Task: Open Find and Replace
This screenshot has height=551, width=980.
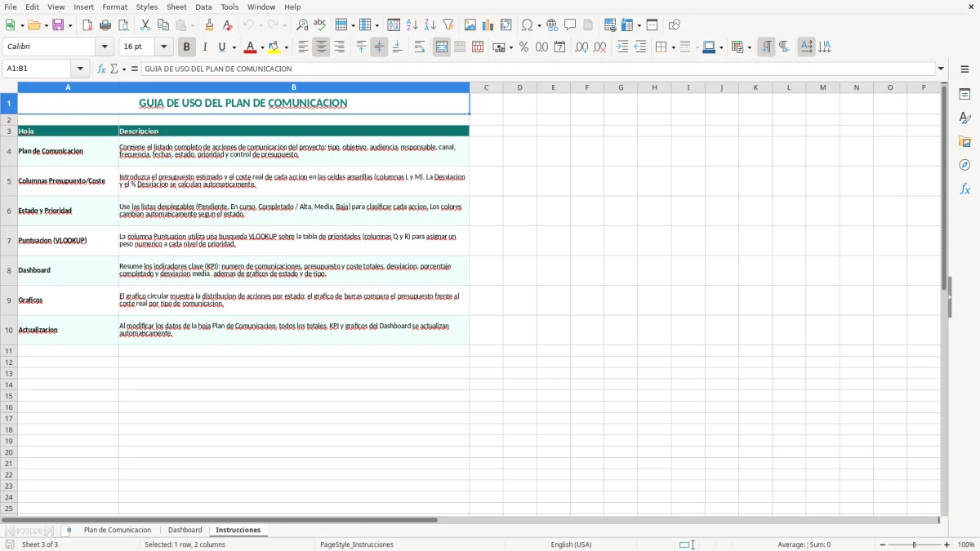Action: click(x=302, y=25)
